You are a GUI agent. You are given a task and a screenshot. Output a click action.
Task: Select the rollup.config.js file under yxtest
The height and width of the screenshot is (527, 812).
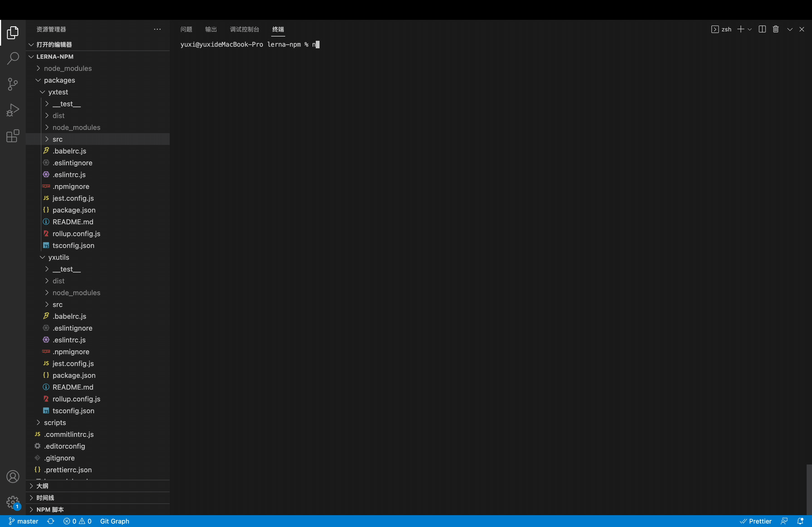click(x=76, y=233)
